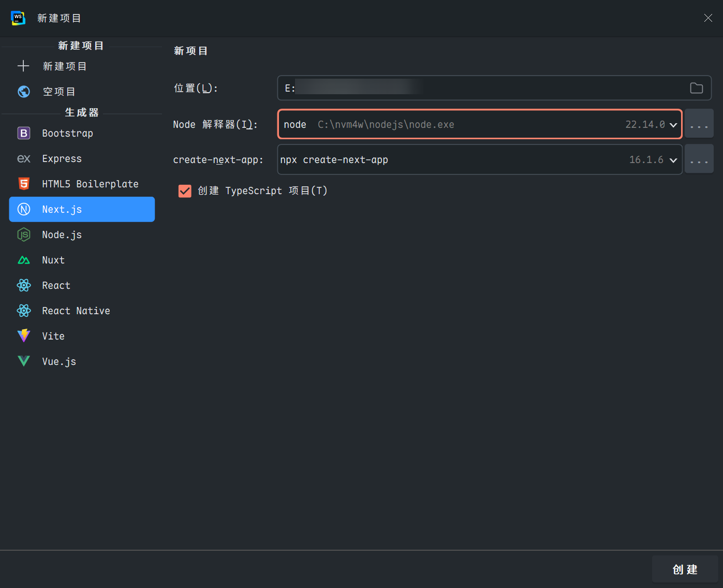This screenshot has width=723, height=588.
Task: Choose the React generator
Action: [x=82, y=285]
